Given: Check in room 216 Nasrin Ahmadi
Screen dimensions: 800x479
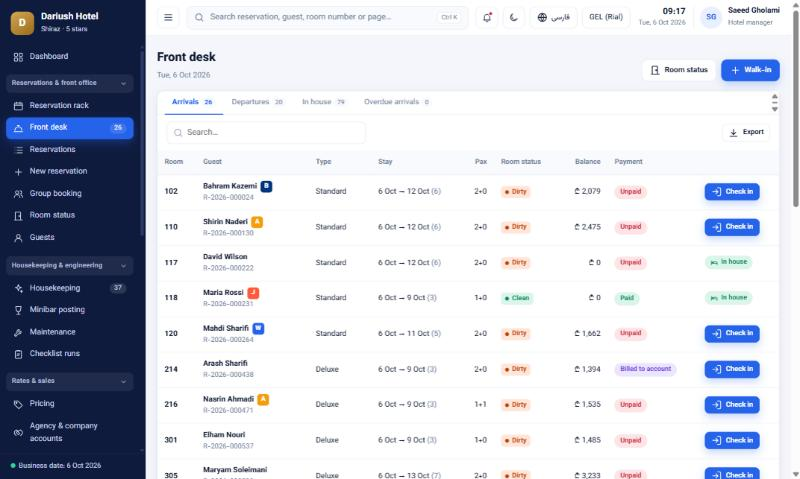Looking at the screenshot, I should [x=732, y=405].
